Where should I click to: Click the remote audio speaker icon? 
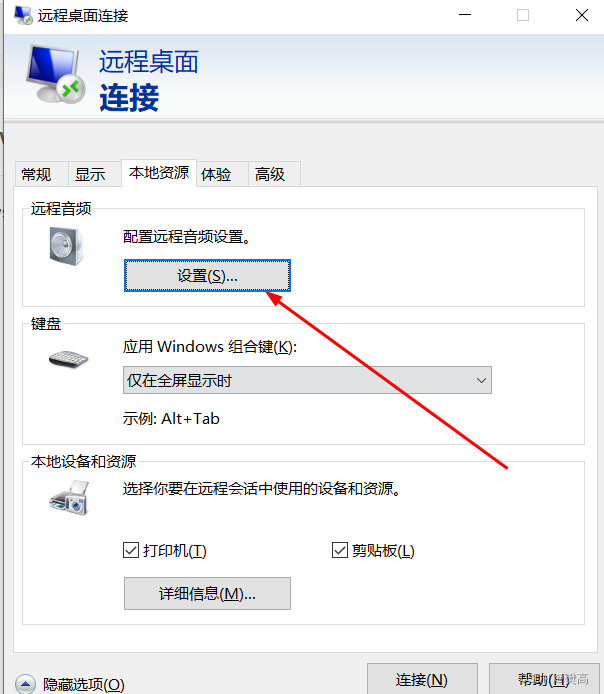66,246
